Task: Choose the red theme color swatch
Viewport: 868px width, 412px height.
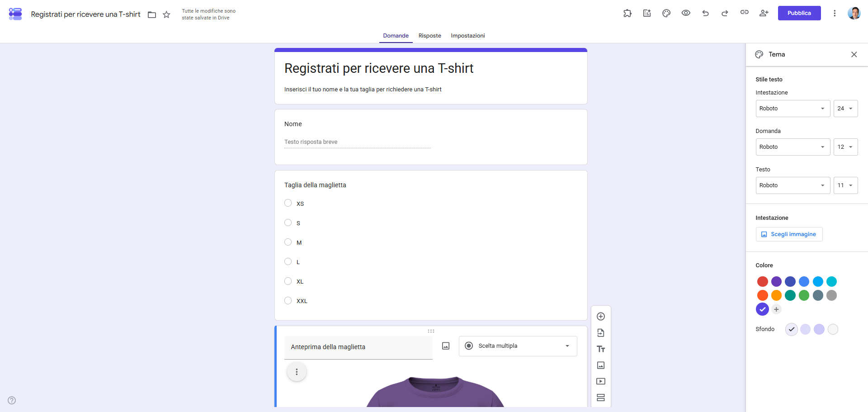Action: 762,281
